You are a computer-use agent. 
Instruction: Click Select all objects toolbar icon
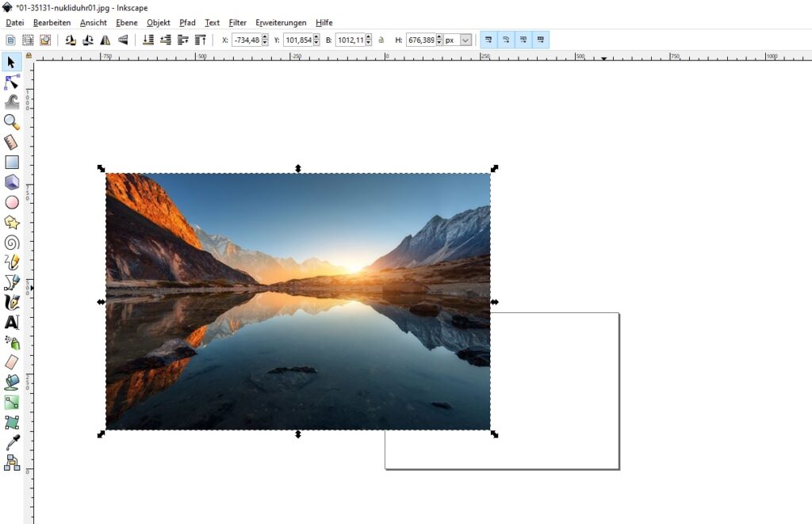pos(10,40)
